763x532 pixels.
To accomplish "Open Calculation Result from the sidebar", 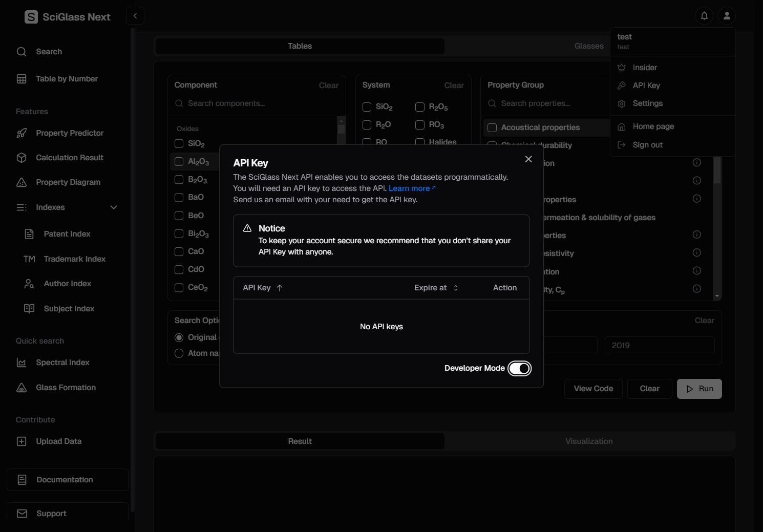I will 70,158.
